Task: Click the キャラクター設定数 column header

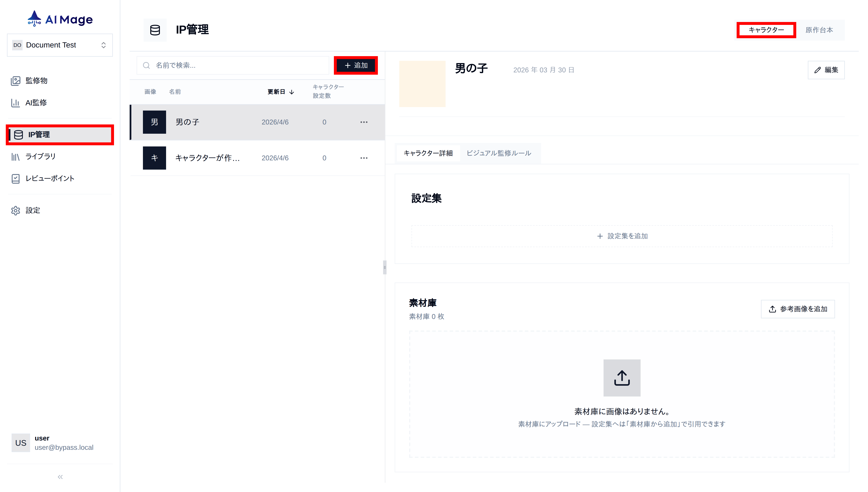Action: pyautogui.click(x=328, y=91)
